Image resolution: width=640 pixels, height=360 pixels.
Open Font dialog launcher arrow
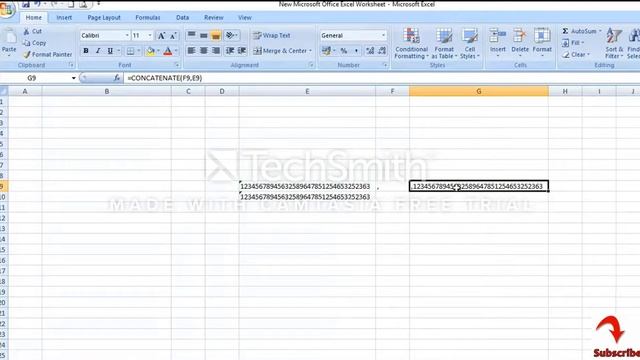177,65
